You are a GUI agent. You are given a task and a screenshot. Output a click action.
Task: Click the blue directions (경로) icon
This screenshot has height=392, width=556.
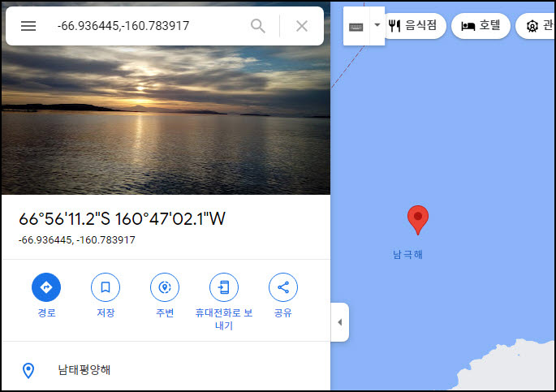[46, 287]
